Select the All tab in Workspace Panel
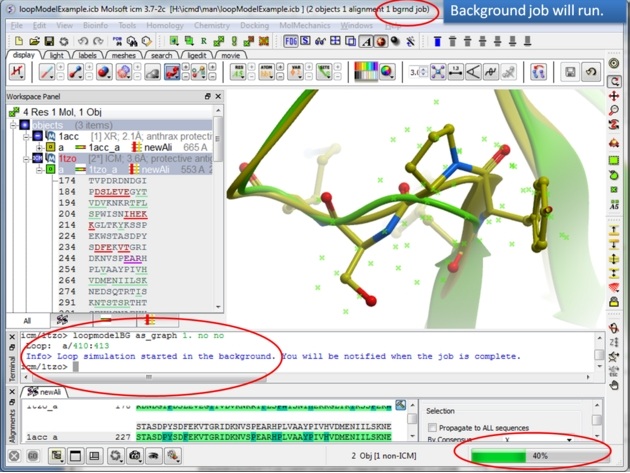The width and height of the screenshot is (630, 473). pyautogui.click(x=27, y=320)
